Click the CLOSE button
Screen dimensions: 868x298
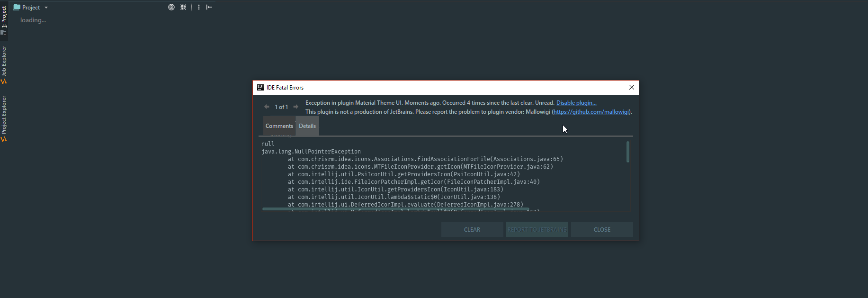[602, 229]
